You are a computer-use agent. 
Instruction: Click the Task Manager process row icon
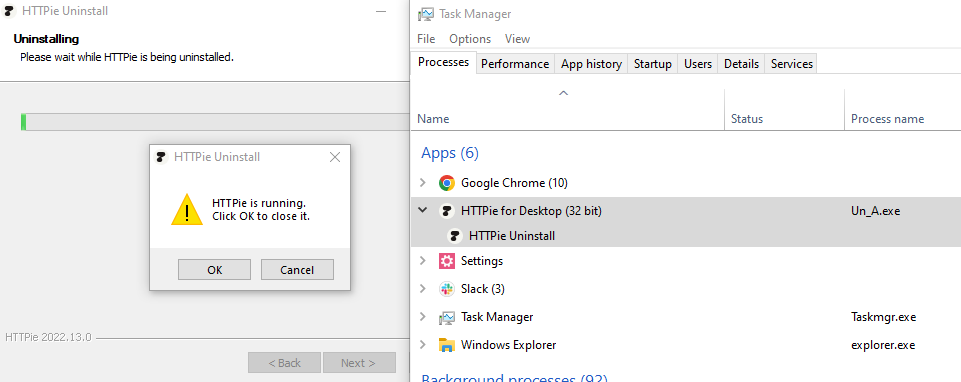click(x=447, y=317)
